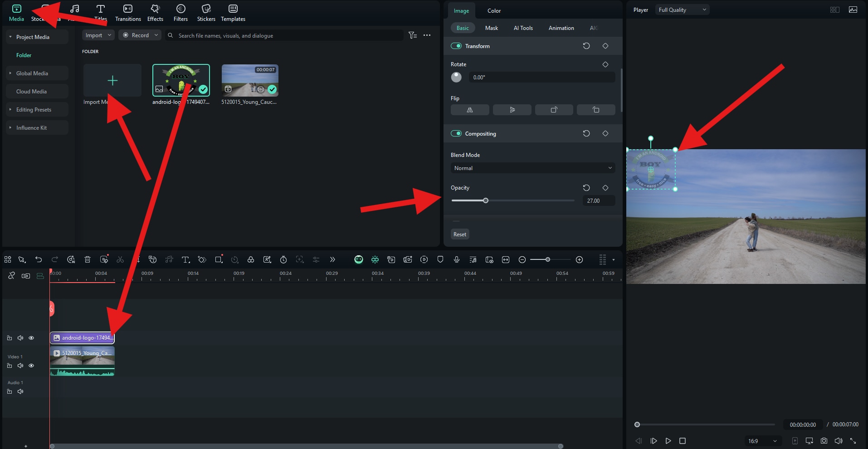Select the crop tool icon
This screenshot has width=868, height=449.
(219, 259)
